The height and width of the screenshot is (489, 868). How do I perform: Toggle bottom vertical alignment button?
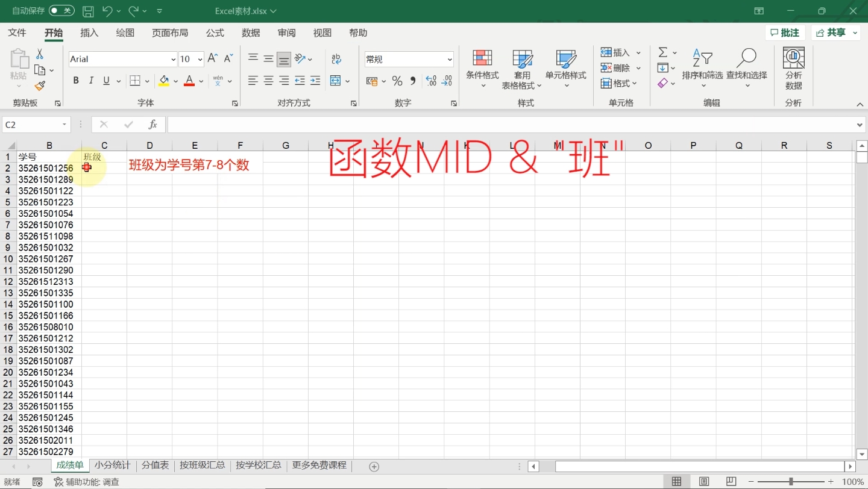tap(284, 59)
